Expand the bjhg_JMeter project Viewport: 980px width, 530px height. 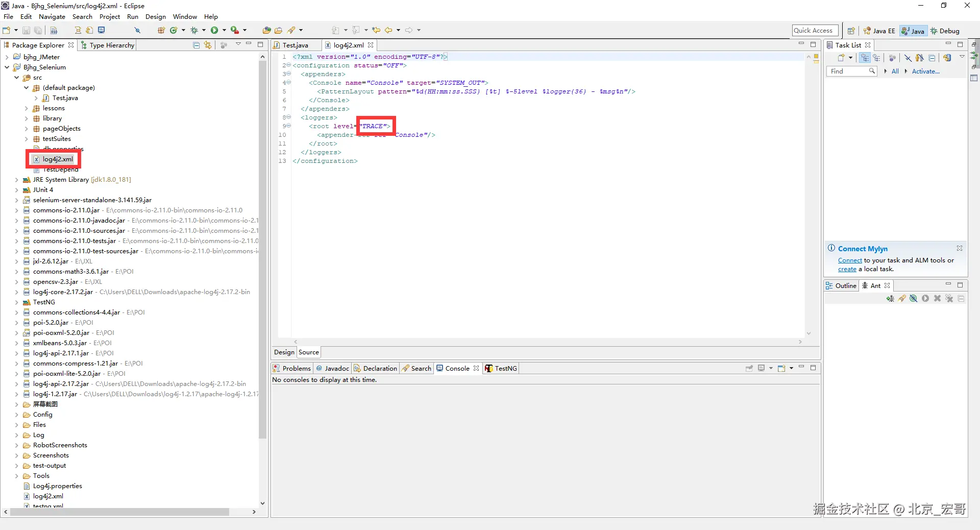click(x=7, y=57)
